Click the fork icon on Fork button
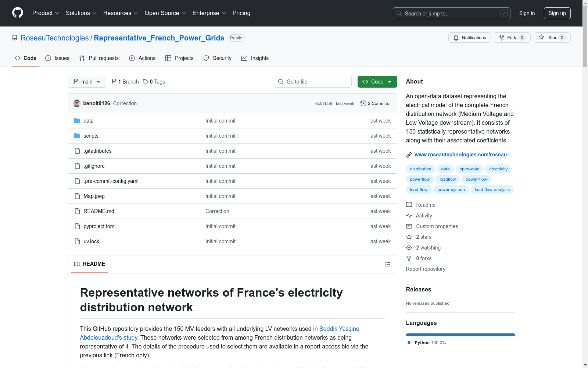The width and height of the screenshot is (588, 368). click(x=502, y=38)
